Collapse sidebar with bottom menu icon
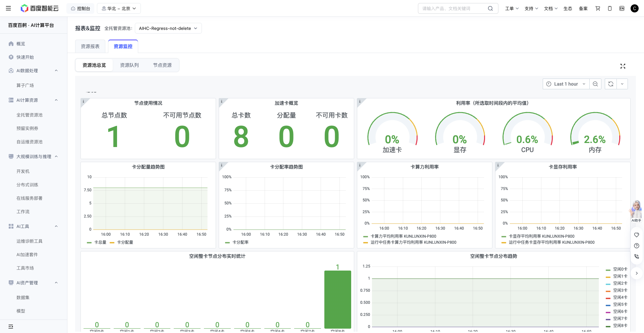Screen dimensions: 644x333 11,326
